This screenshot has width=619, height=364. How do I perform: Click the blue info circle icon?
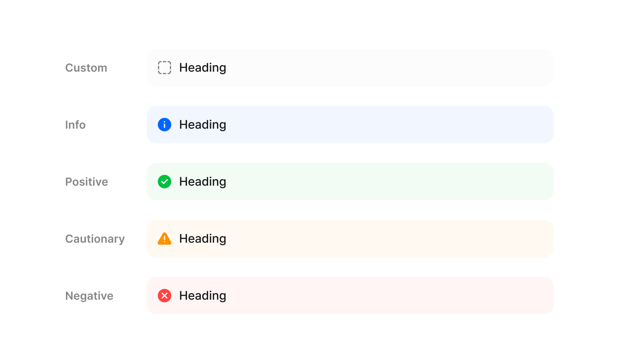(165, 125)
